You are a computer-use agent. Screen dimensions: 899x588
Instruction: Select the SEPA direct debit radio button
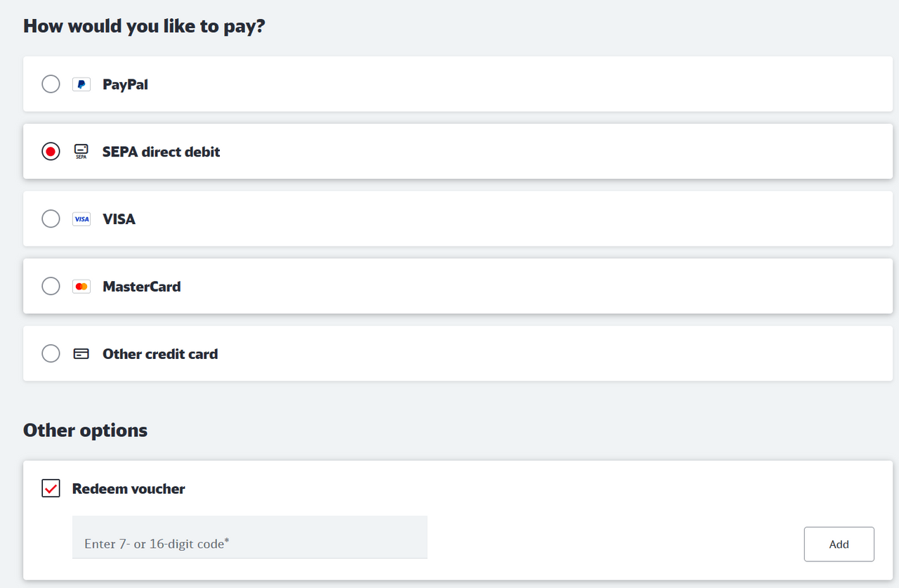point(51,152)
